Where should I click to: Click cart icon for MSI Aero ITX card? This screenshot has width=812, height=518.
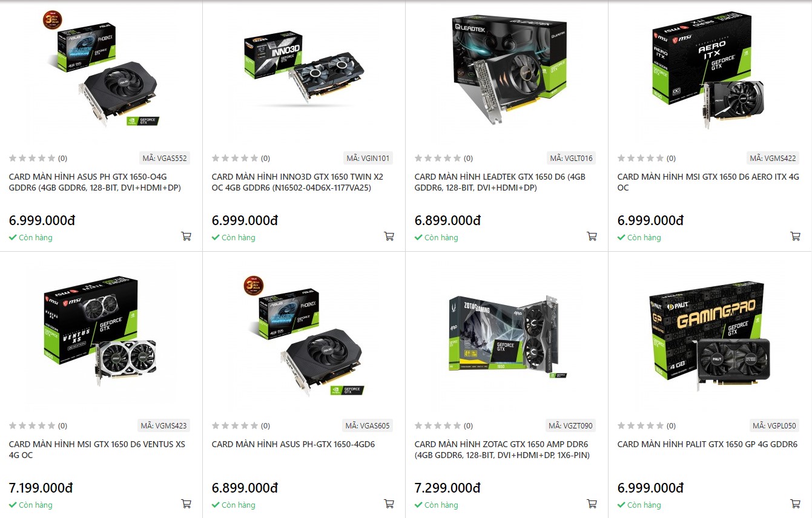(x=795, y=236)
